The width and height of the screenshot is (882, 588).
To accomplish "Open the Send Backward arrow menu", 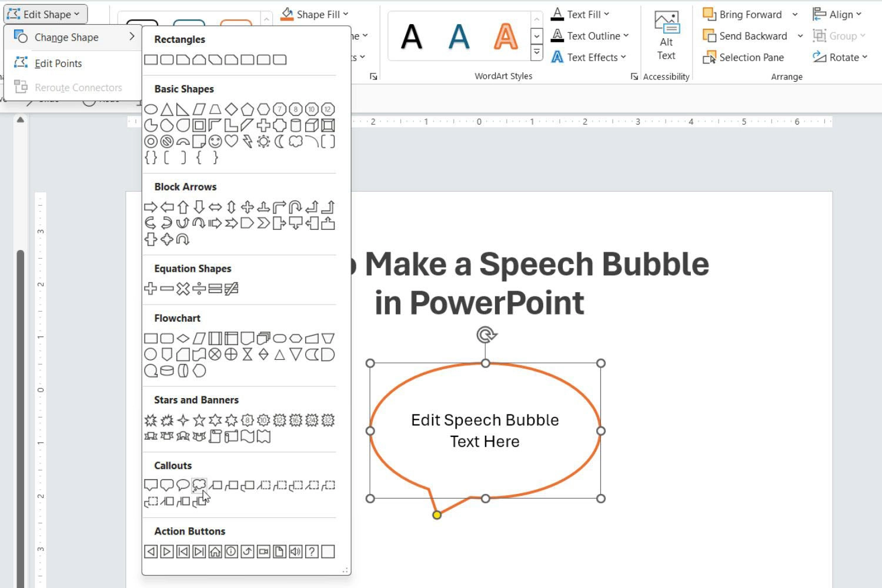I will pyautogui.click(x=800, y=36).
